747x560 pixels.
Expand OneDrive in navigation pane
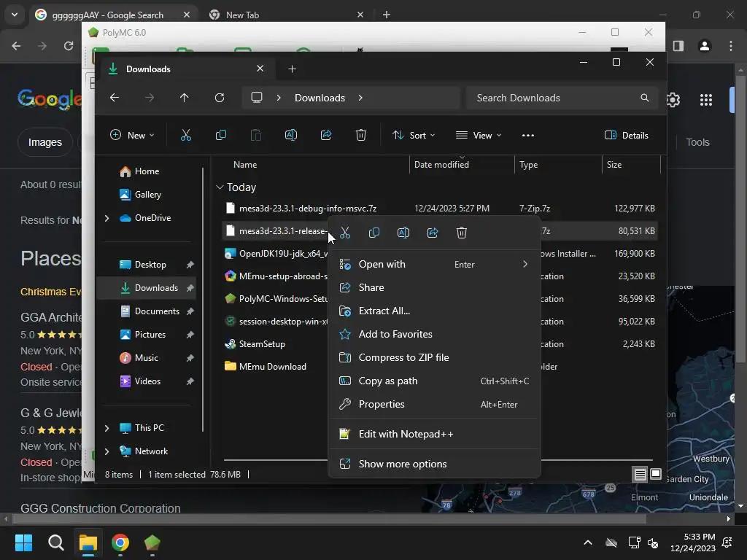point(107,218)
